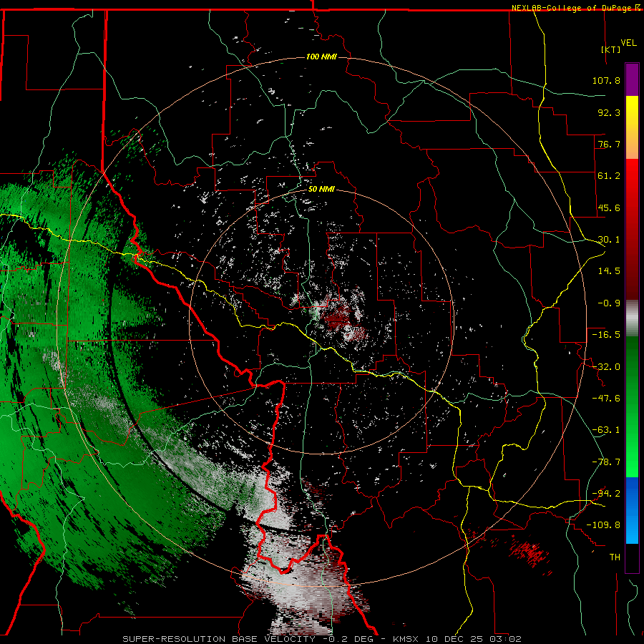Click the VEL legend title
Viewport: 644px width, 644px height.
coord(628,43)
